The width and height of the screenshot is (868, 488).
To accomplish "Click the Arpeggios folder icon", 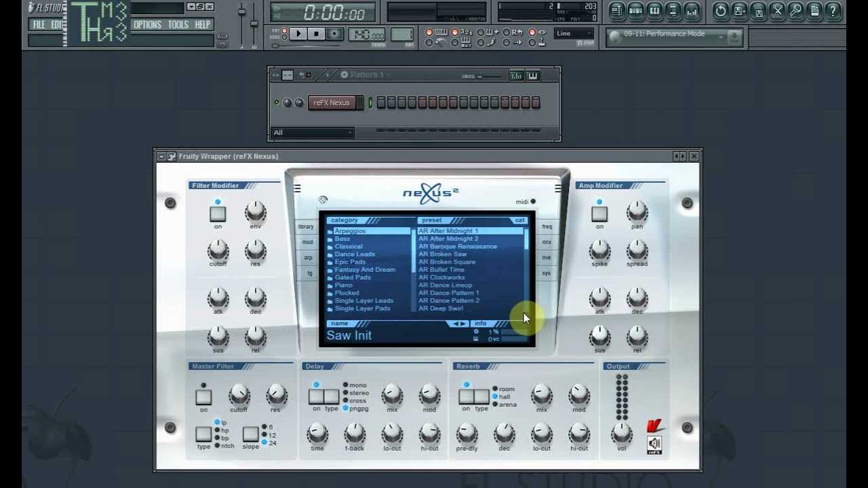I will coord(330,231).
